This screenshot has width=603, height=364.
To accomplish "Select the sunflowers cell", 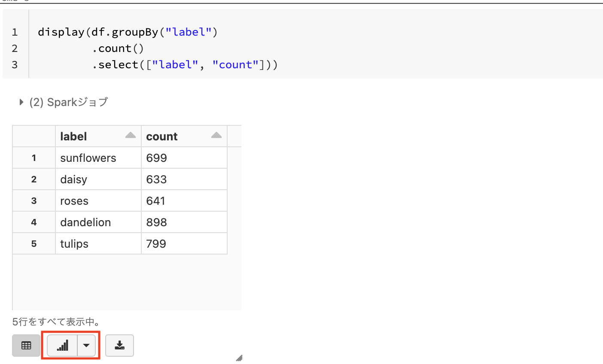I will pos(98,158).
